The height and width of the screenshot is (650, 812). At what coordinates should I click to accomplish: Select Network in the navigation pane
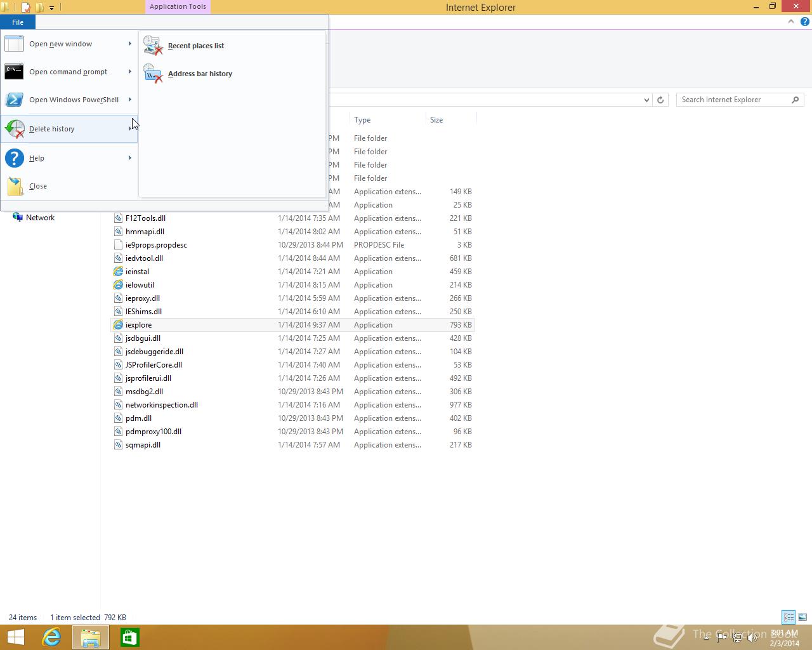[40, 218]
